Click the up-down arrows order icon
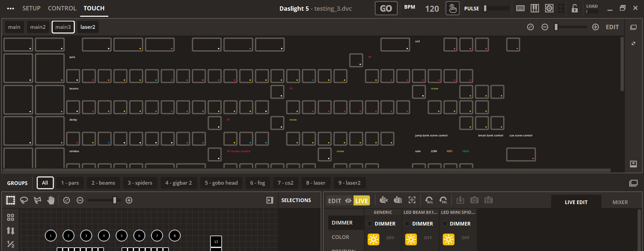644x251 pixels. [10, 231]
